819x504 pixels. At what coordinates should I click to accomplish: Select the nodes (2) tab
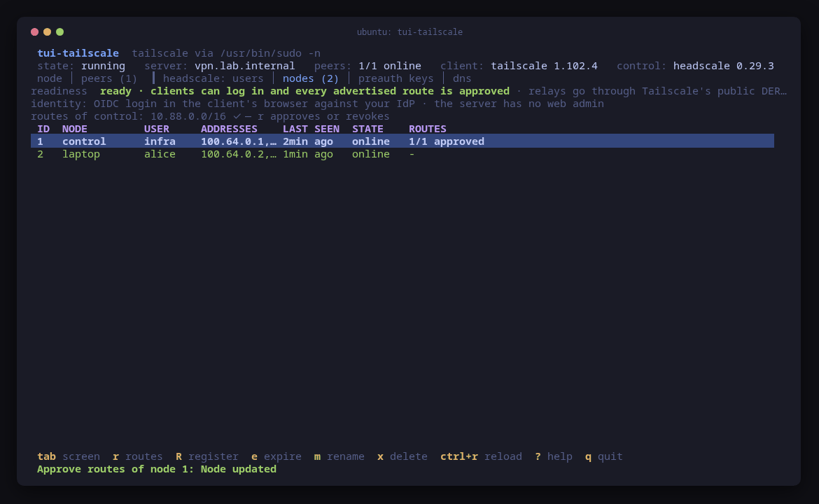tap(310, 78)
